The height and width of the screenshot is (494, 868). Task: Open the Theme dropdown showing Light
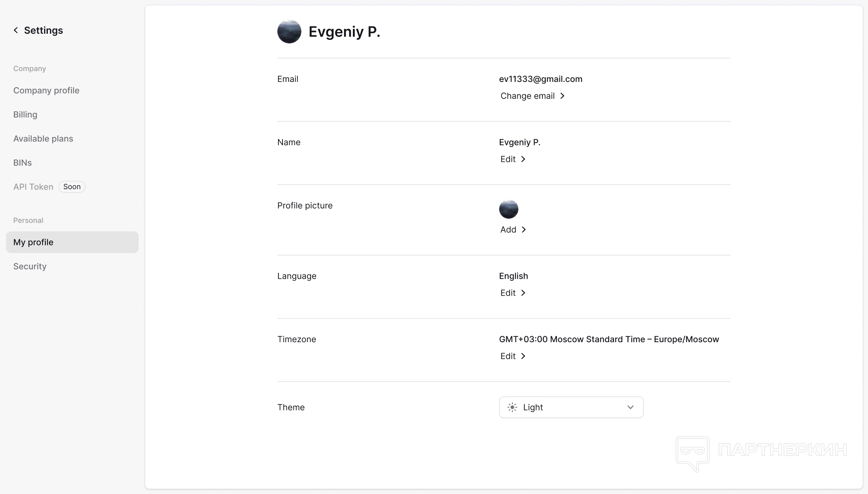coord(571,407)
